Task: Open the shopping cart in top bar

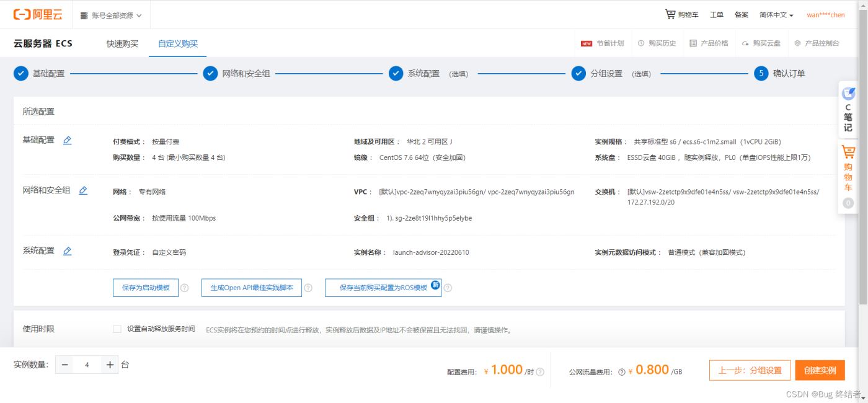Action: (681, 15)
